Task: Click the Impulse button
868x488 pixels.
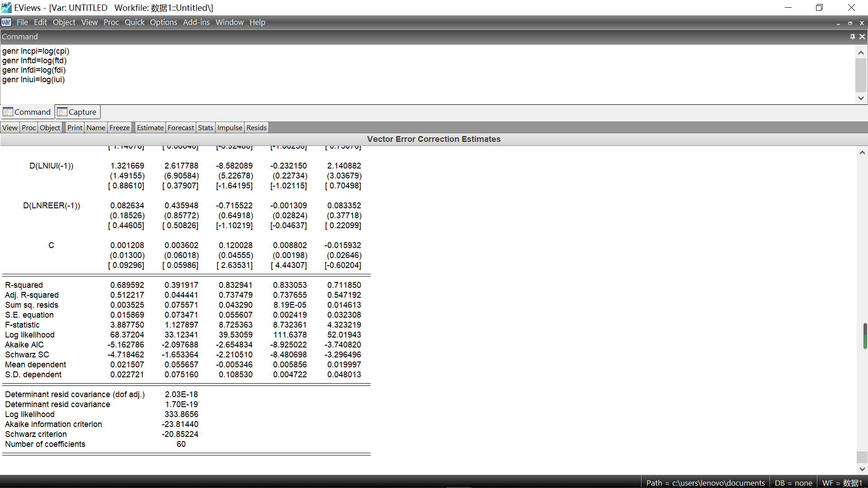Action: [x=230, y=128]
